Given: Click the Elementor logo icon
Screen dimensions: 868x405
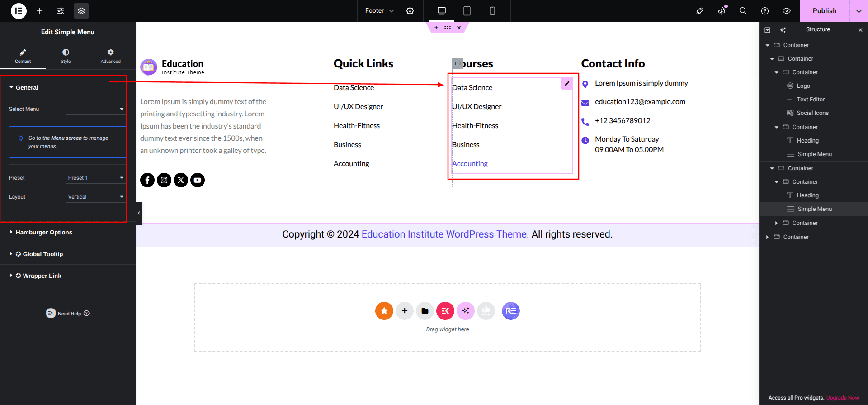Looking at the screenshot, I should (x=19, y=11).
